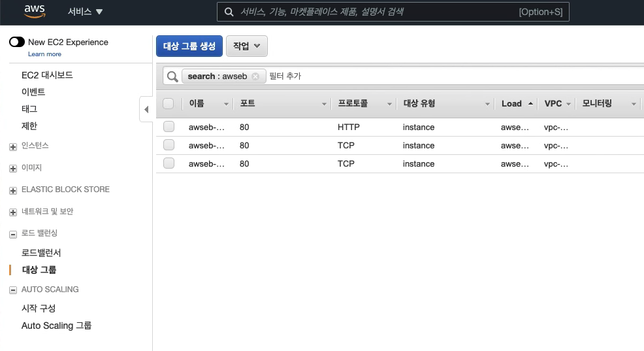Remove the search : awseb filter chip
The height and width of the screenshot is (351, 644).
click(255, 76)
